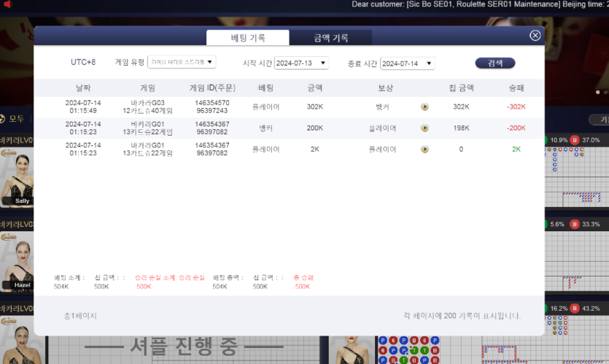Click the red B badge showing 37.0%
Screen dimensions: 609x364
pyautogui.click(x=575, y=140)
